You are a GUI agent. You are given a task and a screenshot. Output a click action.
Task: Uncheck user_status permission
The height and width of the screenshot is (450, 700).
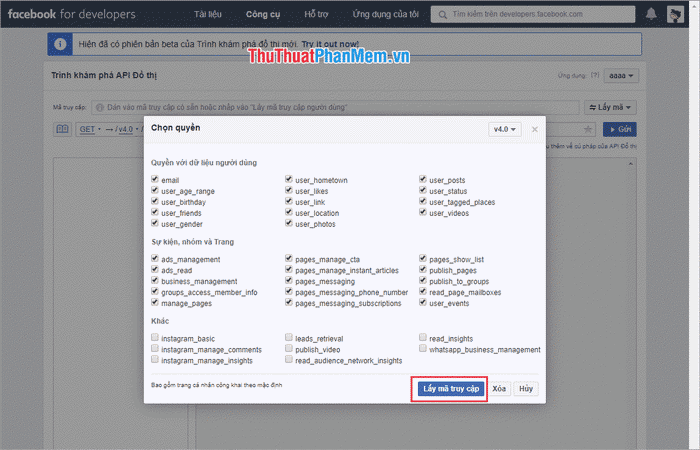point(423,190)
